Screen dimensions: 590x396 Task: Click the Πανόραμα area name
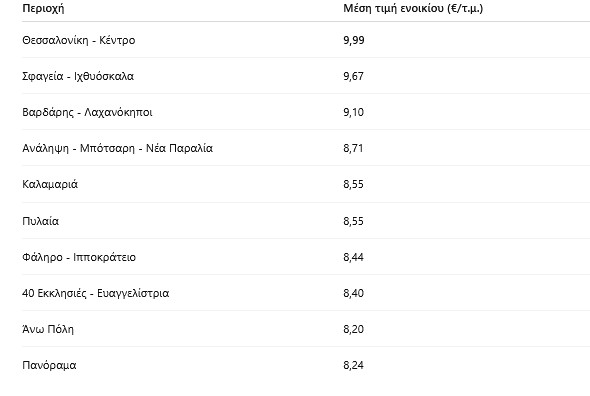tap(49, 365)
